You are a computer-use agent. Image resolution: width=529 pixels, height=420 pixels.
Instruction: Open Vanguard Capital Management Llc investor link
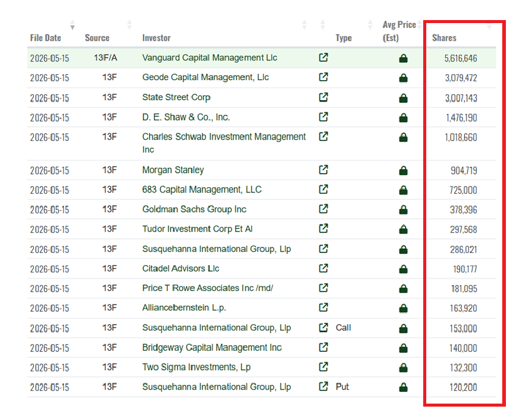coord(210,58)
